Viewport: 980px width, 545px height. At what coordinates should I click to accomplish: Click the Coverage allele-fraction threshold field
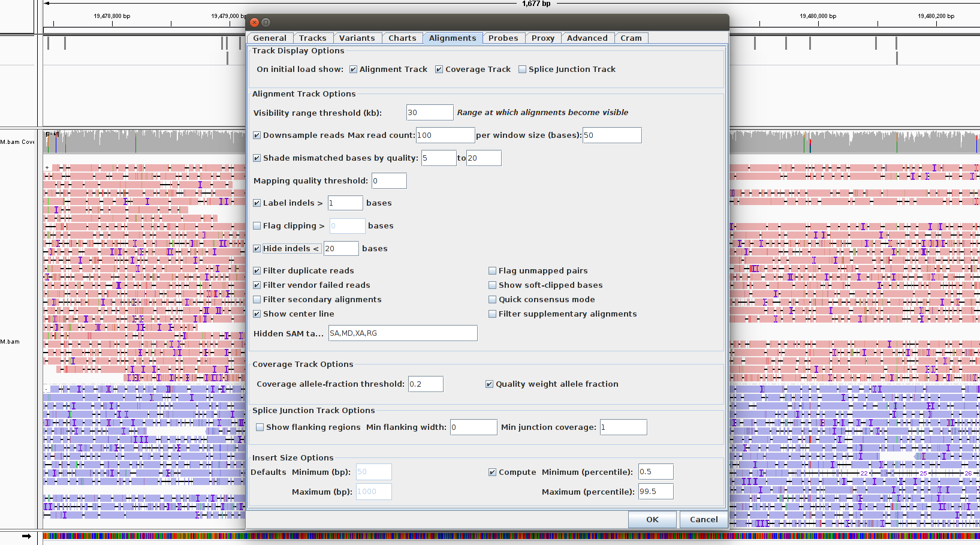point(425,384)
